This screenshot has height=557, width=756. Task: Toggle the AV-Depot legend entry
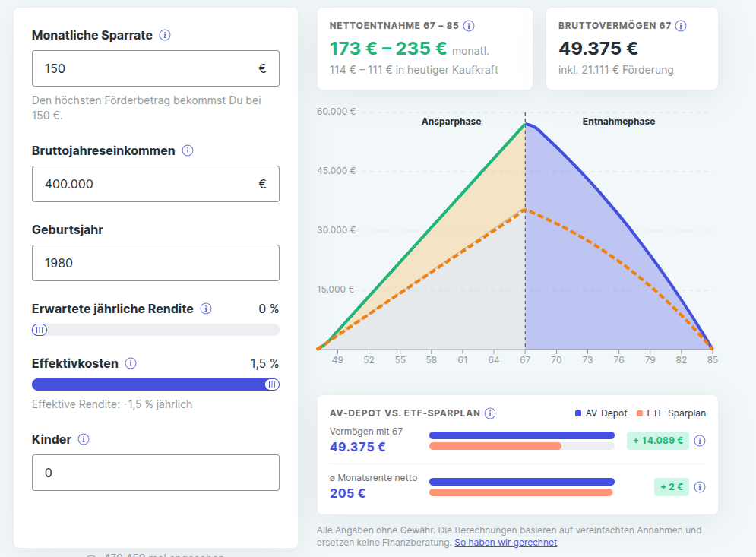pos(601,413)
